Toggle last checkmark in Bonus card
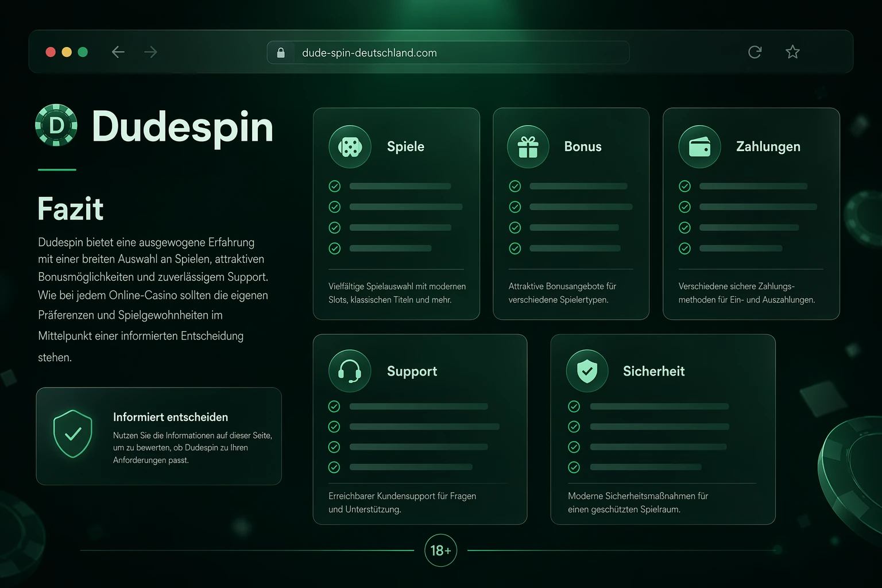882x588 pixels. (x=515, y=249)
